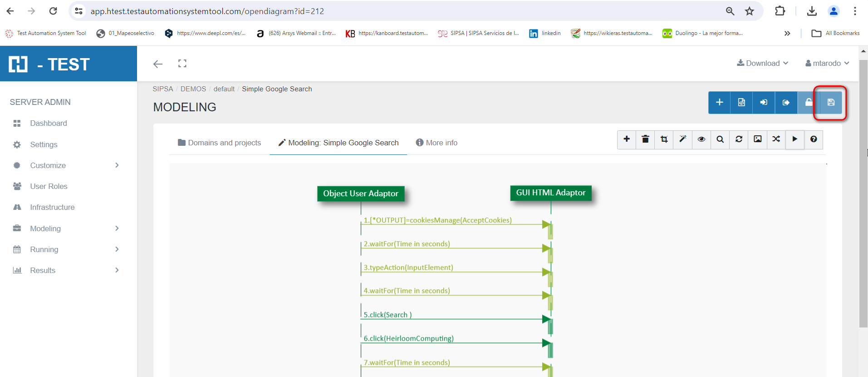Viewport: 868px width, 377px height.
Task: Switch to the Domains and projects tab
Action: [220, 143]
